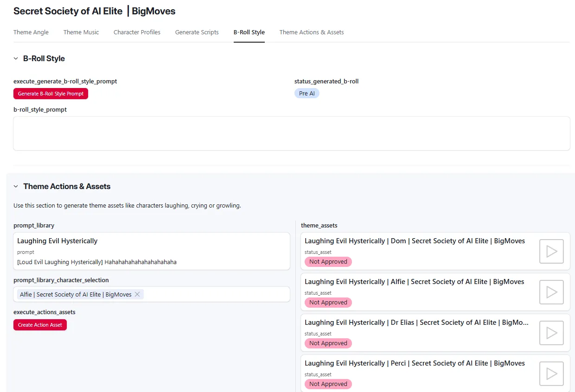Open the Alfie Laughing Evil Hysterically asset title

(x=415, y=282)
